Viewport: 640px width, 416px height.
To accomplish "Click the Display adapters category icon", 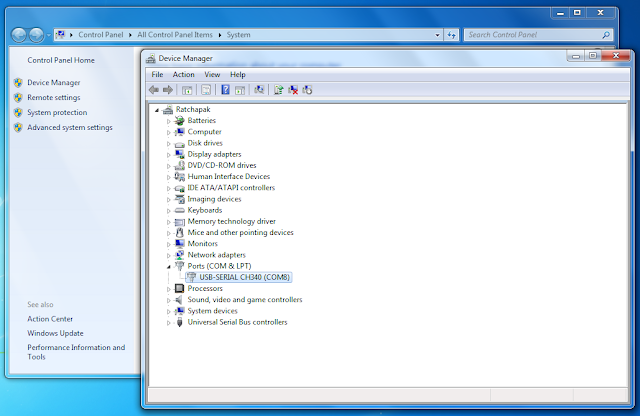I will click(x=179, y=154).
